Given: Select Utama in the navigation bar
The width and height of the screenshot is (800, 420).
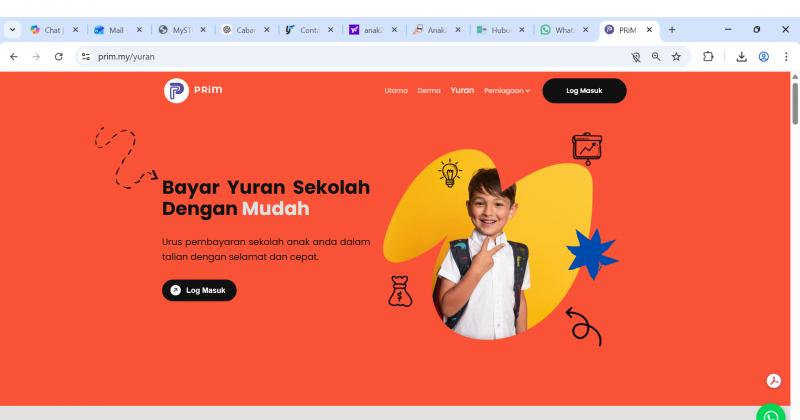Looking at the screenshot, I should point(396,91).
